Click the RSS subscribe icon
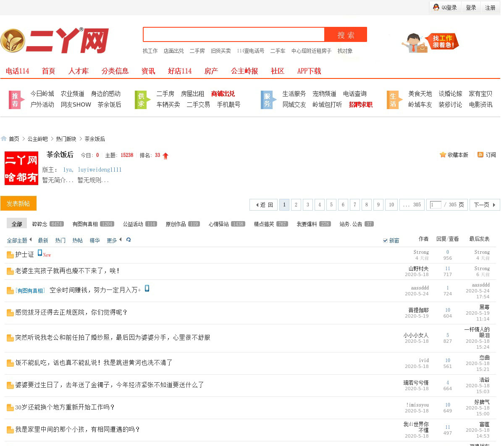The image size is (504, 446). (x=480, y=155)
